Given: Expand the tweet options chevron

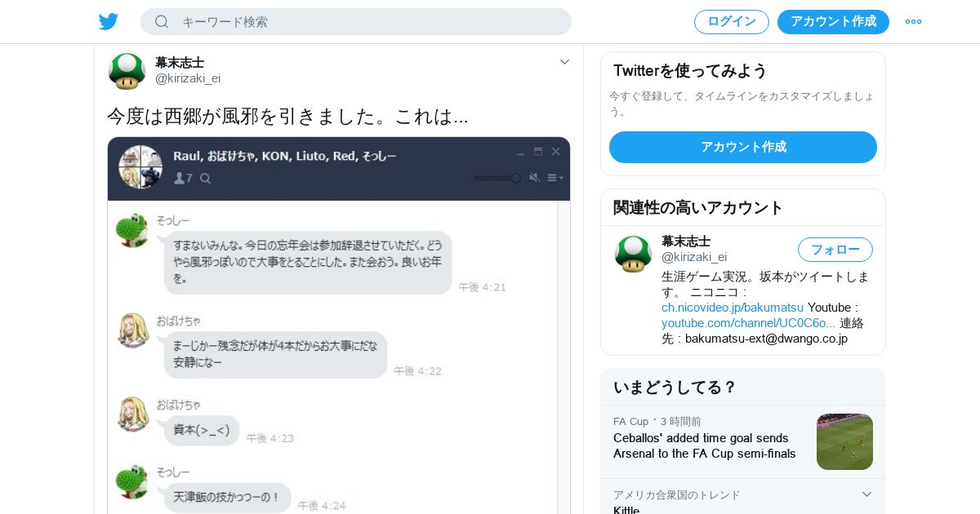Looking at the screenshot, I should click(564, 62).
